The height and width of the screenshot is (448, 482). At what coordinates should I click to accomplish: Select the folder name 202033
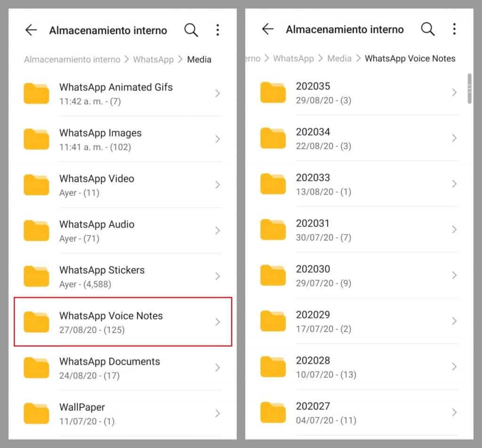313,178
